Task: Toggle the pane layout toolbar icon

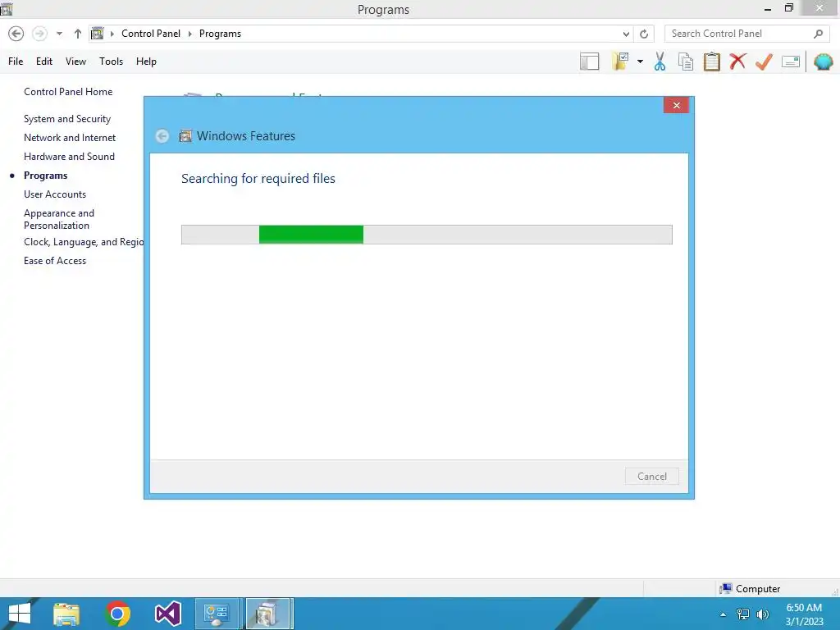Action: click(589, 62)
